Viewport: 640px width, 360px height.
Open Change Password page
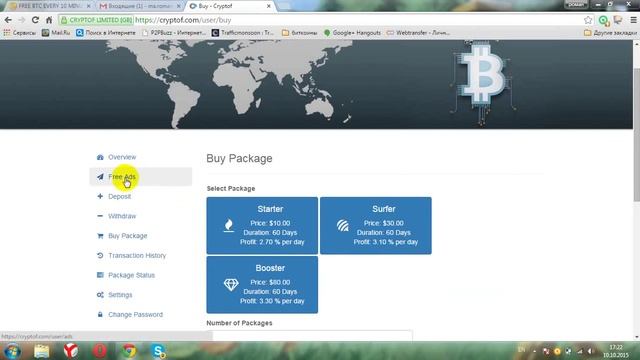coord(136,315)
